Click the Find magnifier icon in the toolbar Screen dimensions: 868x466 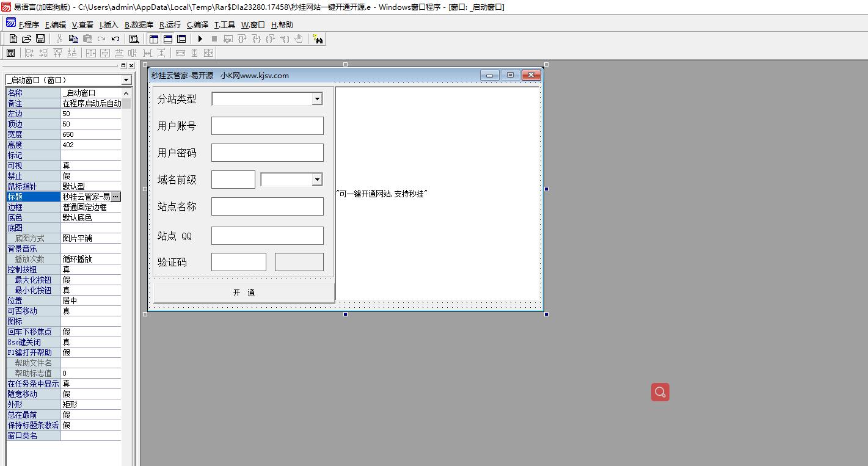pos(134,38)
